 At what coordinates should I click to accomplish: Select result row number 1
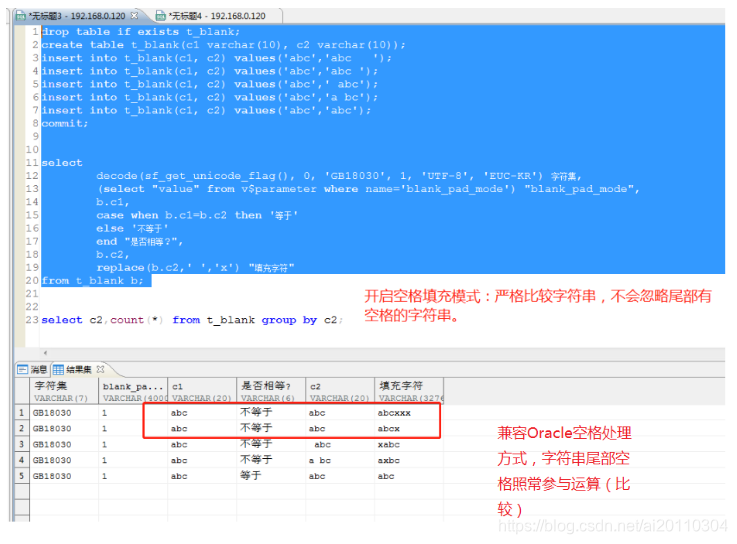pos(22,413)
